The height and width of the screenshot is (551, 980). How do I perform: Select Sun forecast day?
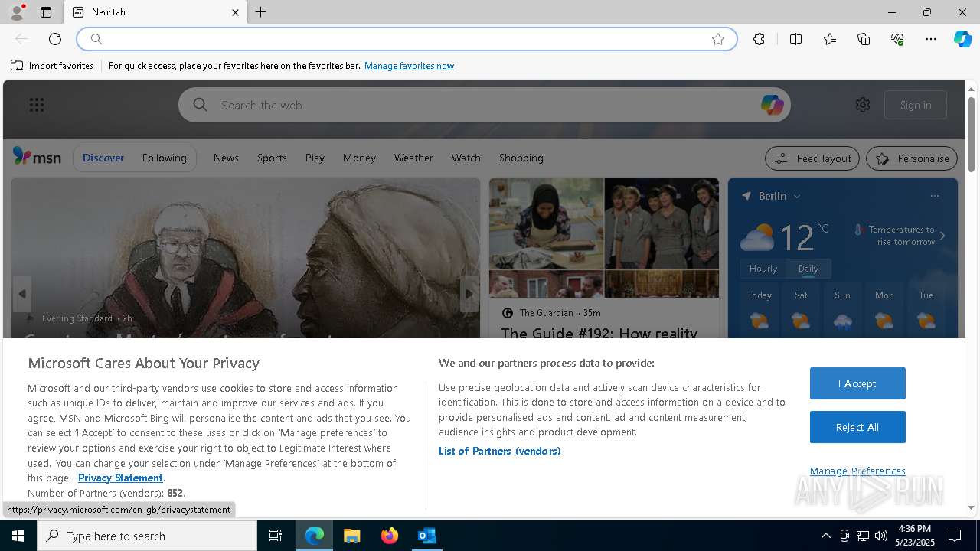pos(842,311)
